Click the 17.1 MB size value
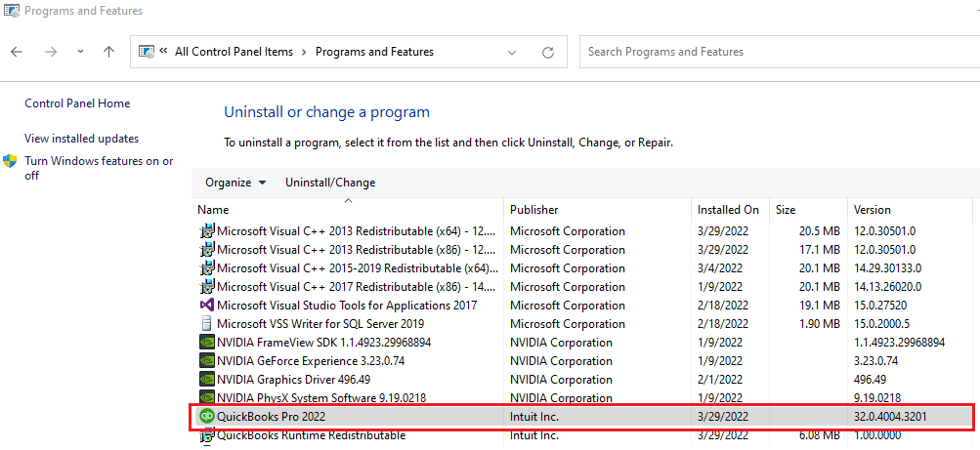980x450 pixels. (x=820, y=250)
